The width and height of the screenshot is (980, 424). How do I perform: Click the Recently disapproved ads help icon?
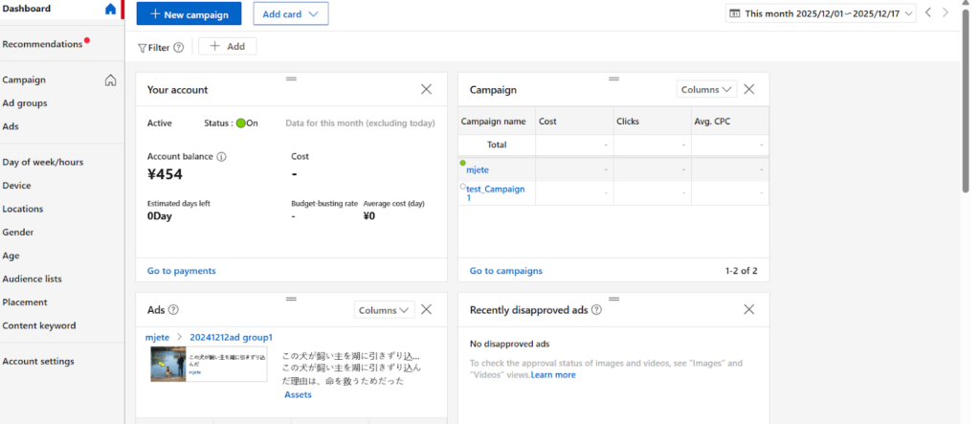pyautogui.click(x=596, y=310)
